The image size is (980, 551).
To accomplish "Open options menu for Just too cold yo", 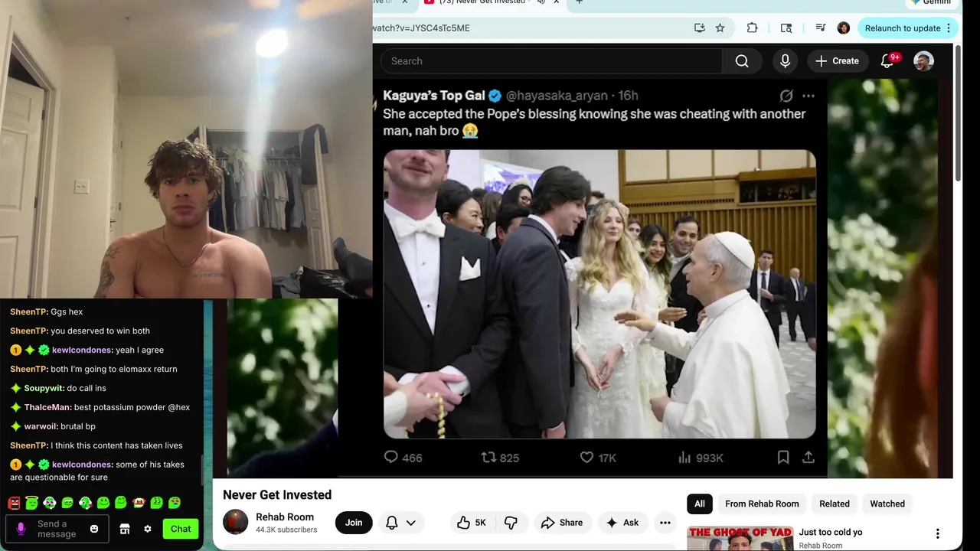I will coord(937,533).
